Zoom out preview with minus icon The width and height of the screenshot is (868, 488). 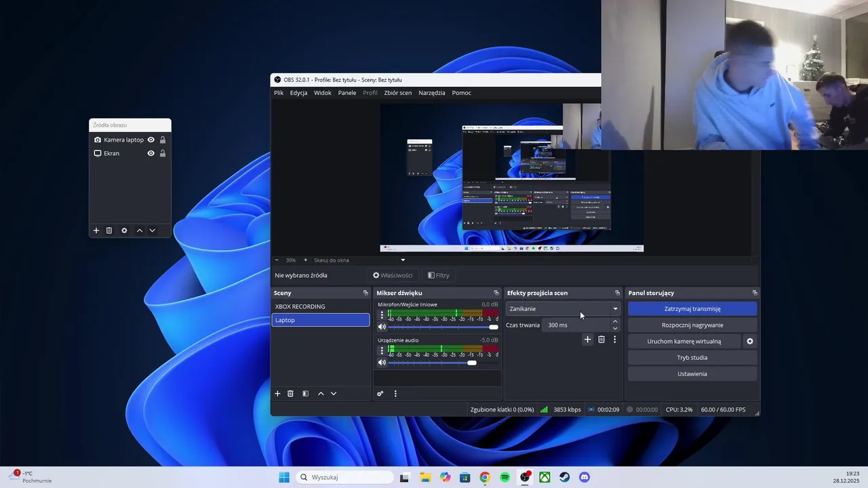[277, 260]
